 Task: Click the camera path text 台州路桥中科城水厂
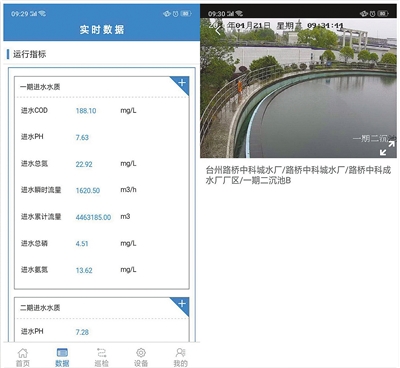[243, 170]
